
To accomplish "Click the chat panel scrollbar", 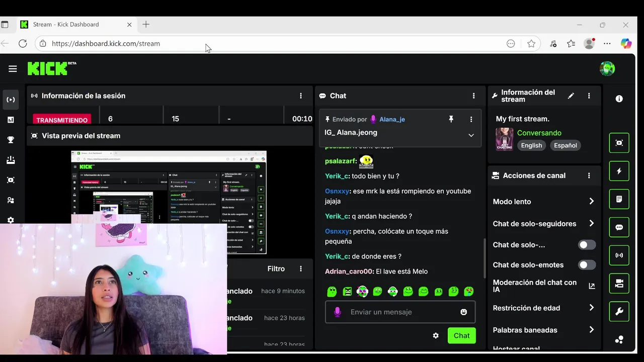I will [485, 258].
